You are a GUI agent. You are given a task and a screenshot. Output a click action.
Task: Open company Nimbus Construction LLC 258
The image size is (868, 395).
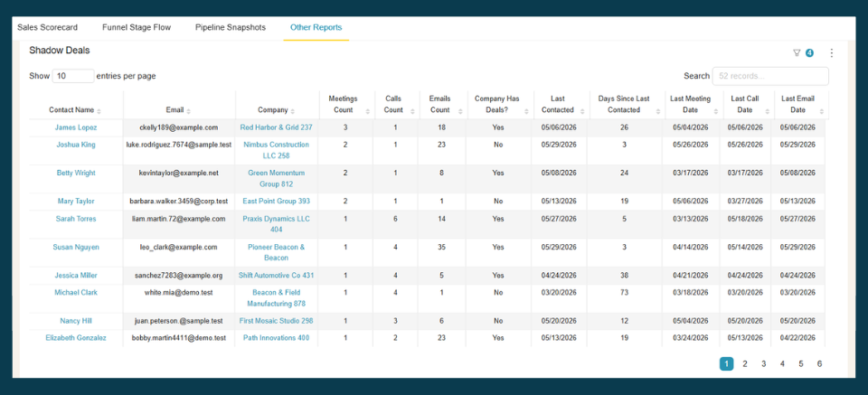pos(277,150)
